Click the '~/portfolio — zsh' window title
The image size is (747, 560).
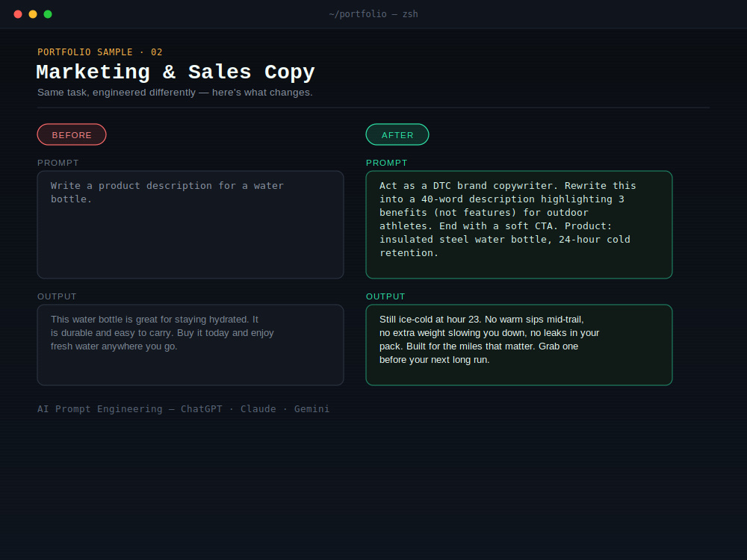click(373, 14)
